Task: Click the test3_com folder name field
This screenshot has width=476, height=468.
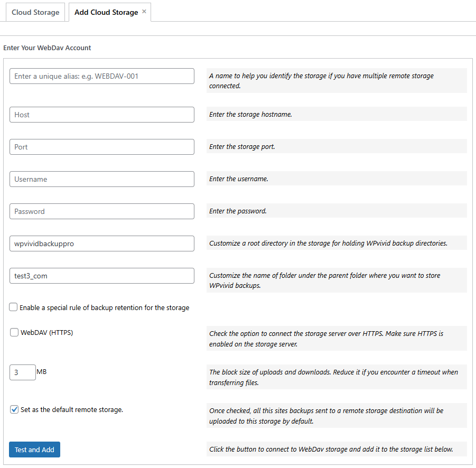Action: tap(101, 275)
